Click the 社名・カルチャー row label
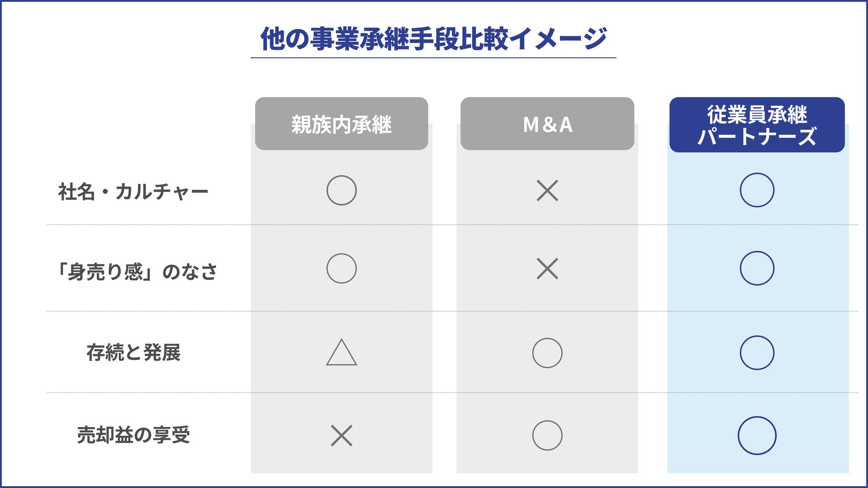 tap(133, 192)
